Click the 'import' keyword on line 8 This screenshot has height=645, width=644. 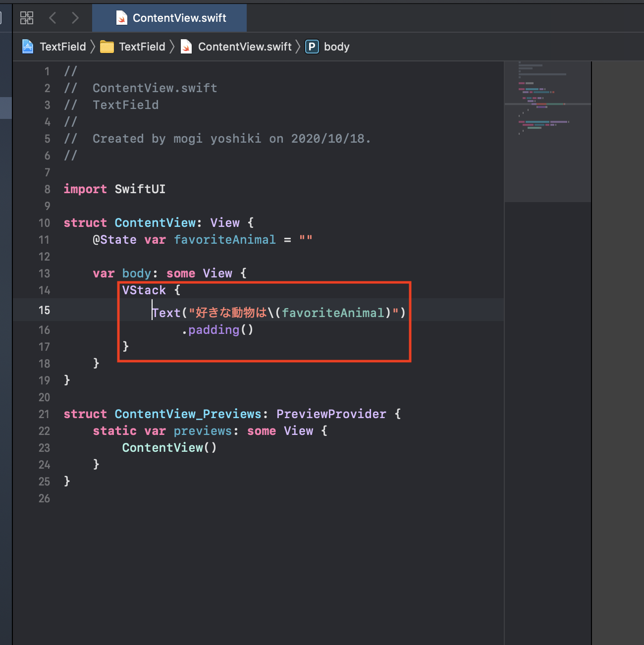[x=85, y=189]
